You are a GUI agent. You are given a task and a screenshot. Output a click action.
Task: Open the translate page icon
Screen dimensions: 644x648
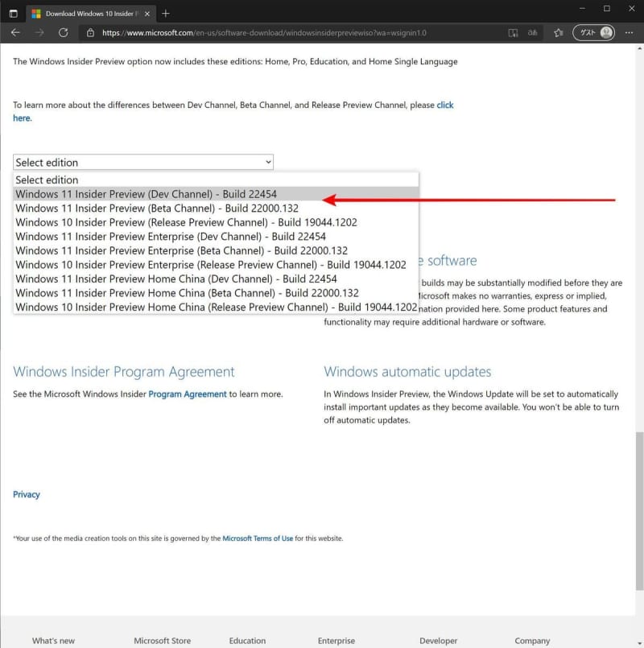coord(533,33)
